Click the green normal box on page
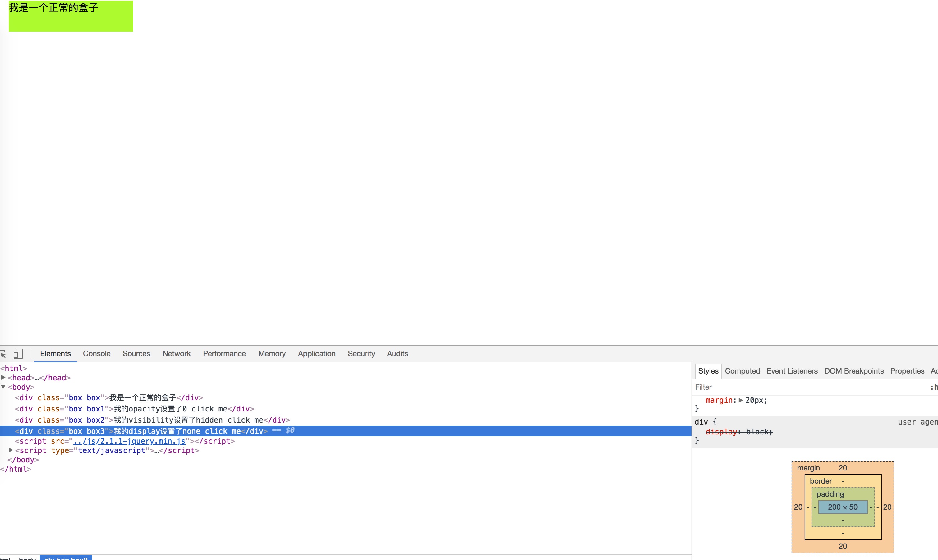The height and width of the screenshot is (560, 938). coord(71,16)
